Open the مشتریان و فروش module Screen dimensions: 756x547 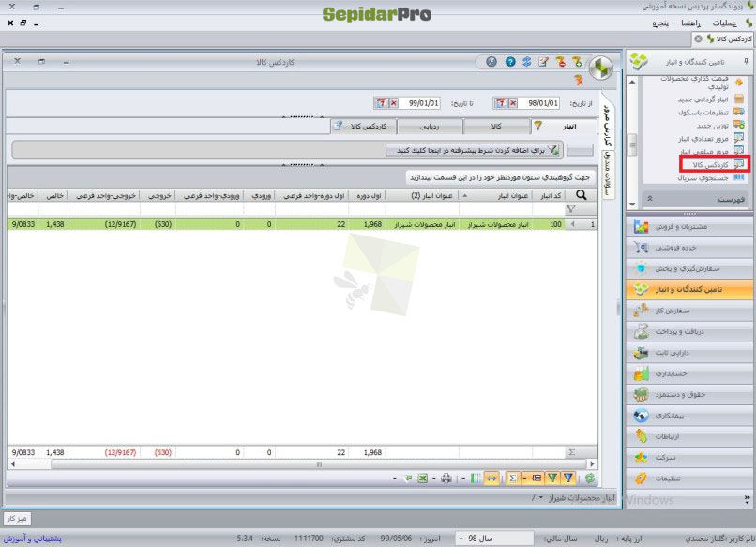click(689, 226)
